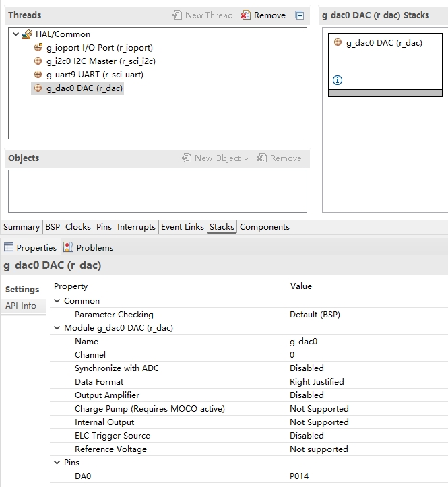Select g_i2c0 I2C Master (r_sci_i2c)
The width and height of the screenshot is (448, 487).
point(101,61)
